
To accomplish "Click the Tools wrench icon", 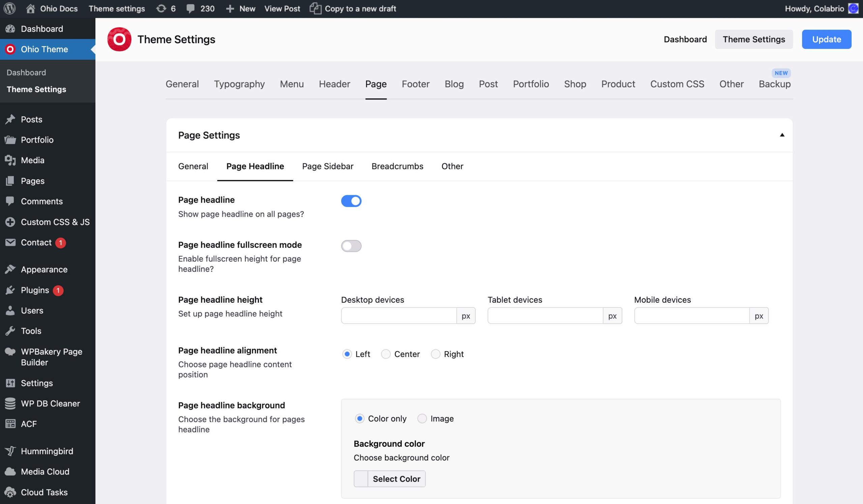I will (10, 331).
